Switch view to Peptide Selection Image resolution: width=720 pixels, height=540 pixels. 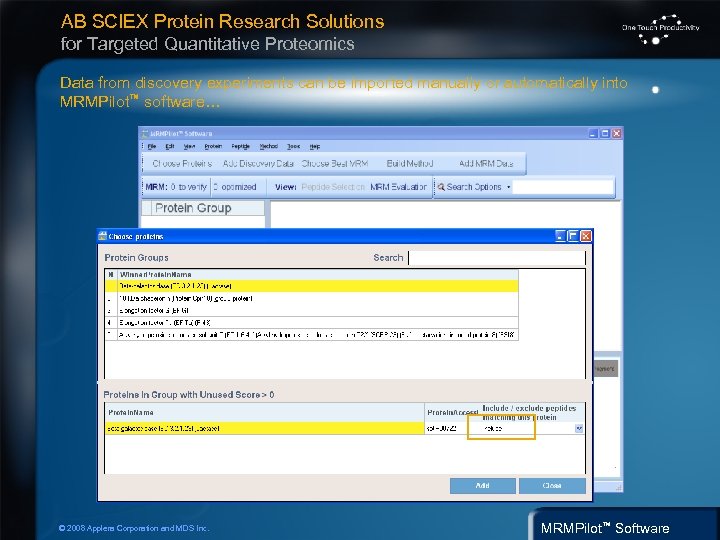[333, 187]
